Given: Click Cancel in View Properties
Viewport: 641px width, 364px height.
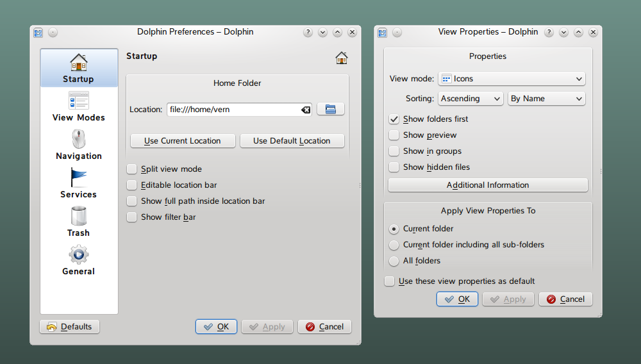Looking at the screenshot, I should [565, 299].
